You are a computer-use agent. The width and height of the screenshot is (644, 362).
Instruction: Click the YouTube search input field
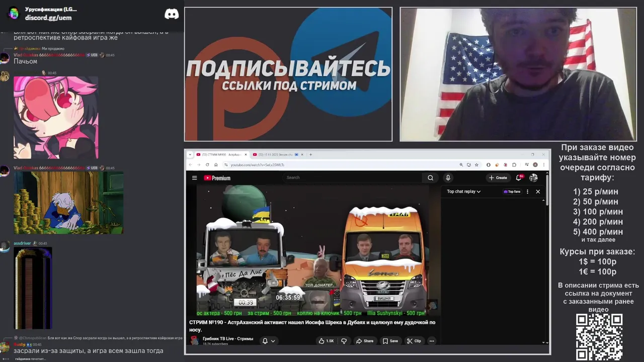(352, 177)
